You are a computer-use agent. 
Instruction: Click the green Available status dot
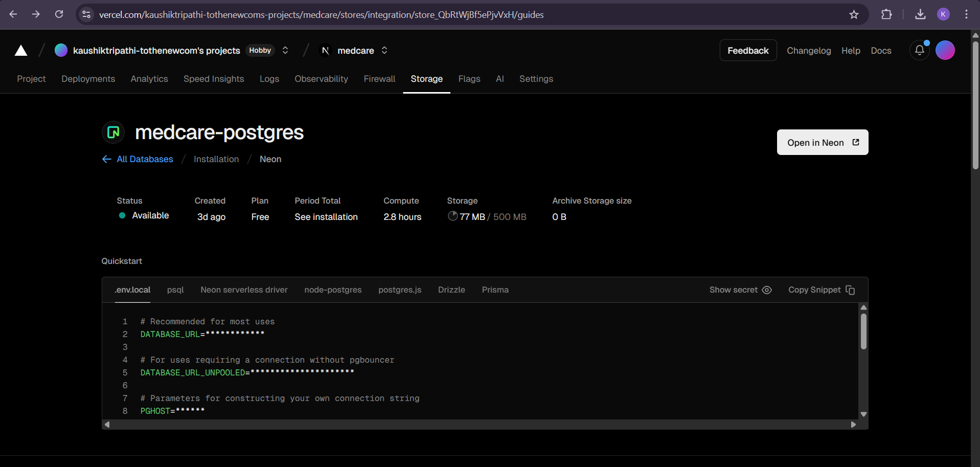122,215
